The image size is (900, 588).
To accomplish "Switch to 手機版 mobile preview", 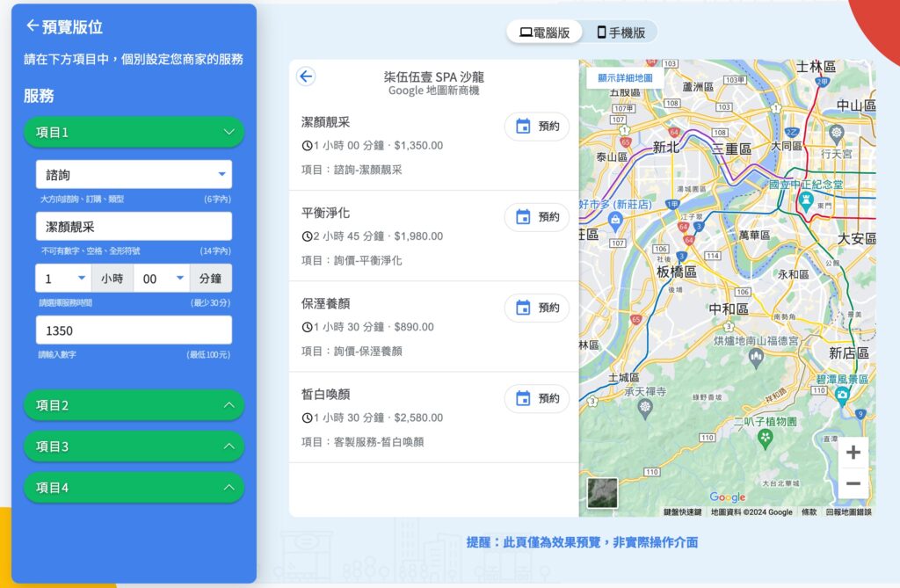I will 621,33.
